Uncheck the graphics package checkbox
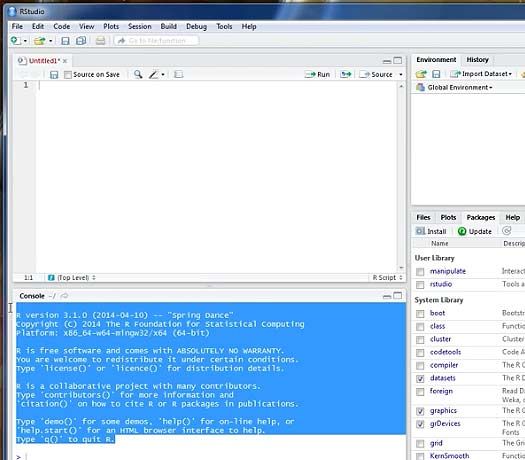Image resolution: width=525 pixels, height=460 pixels. pos(420,411)
